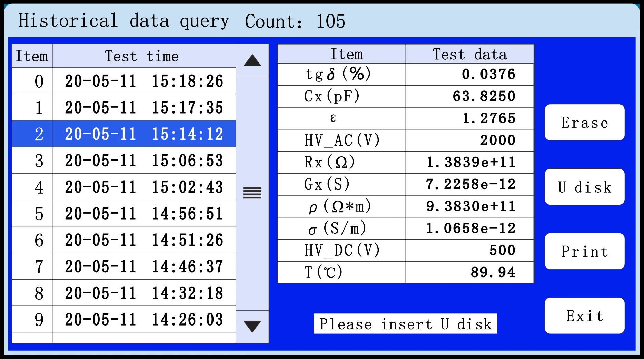Click the HV_DC value 500
The width and height of the screenshot is (644, 359).
tap(469, 250)
